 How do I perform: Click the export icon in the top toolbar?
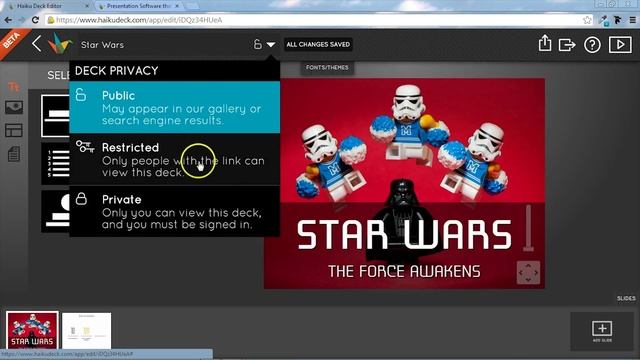(x=567, y=44)
